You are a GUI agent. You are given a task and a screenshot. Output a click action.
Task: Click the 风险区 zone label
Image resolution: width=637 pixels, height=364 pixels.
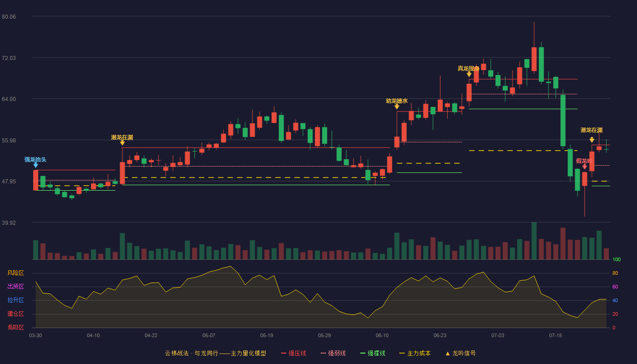(x=15, y=273)
